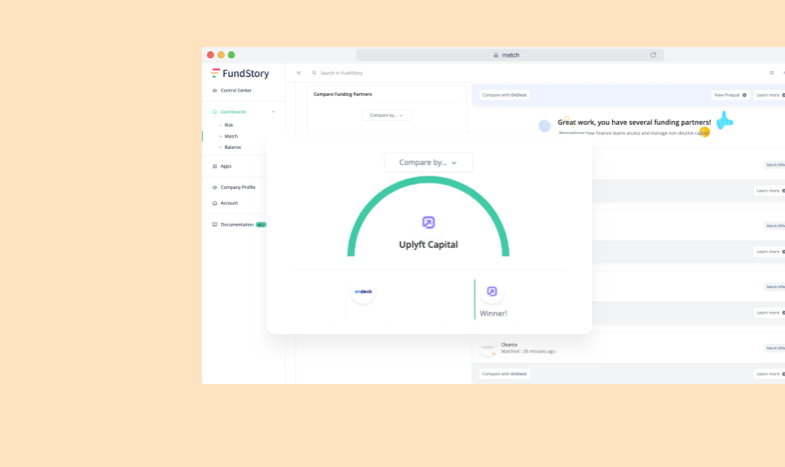Viewport: 785px width, 467px height.
Task: Click the search magnifier icon
Action: point(314,73)
